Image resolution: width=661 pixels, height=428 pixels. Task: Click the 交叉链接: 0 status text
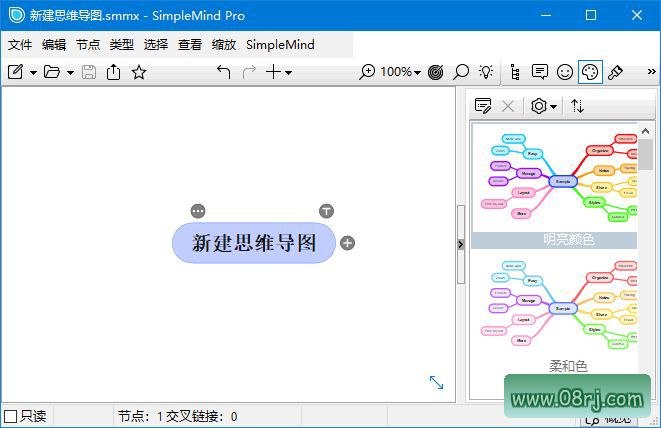202,417
